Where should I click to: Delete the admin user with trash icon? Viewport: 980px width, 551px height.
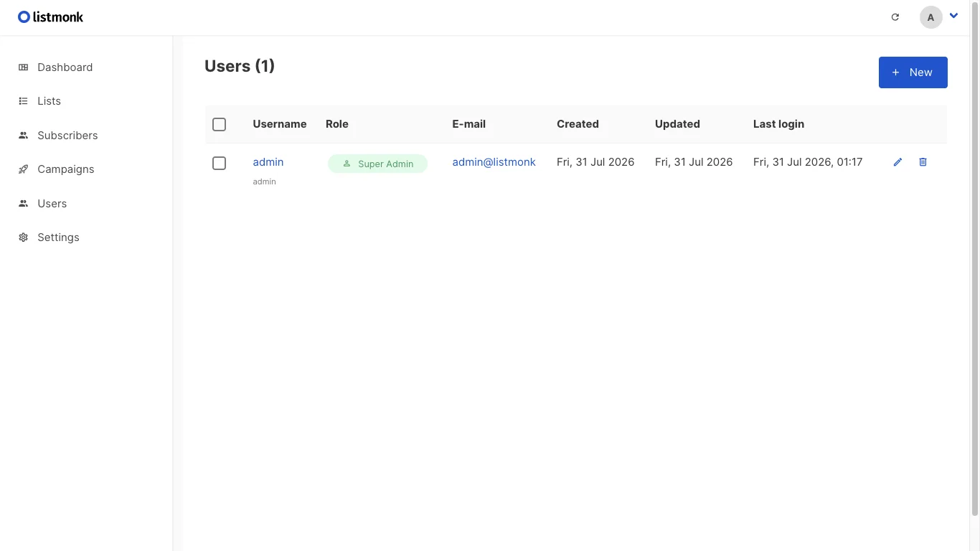pos(923,162)
